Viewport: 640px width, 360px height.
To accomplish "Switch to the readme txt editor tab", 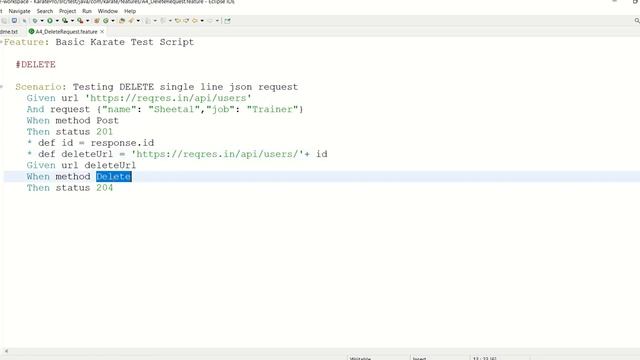I will tap(9, 31).
